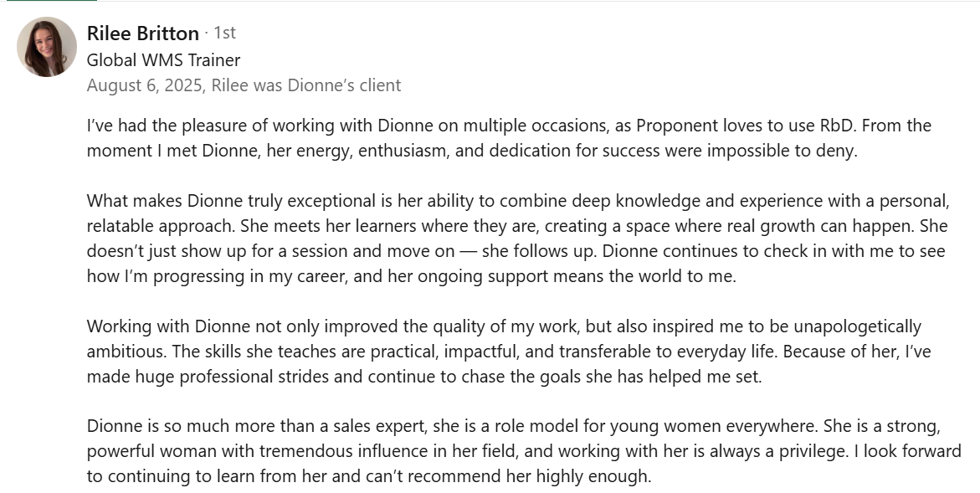Image resolution: width=980 pixels, height=493 pixels.
Task: Click the paragraph starting "I've had the pleasure"
Action: [509, 138]
